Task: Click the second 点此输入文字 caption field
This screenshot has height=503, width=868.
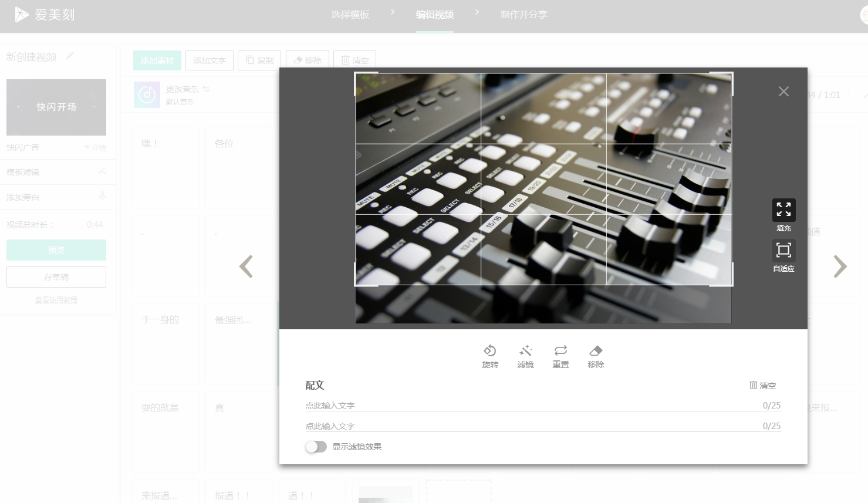Action: [x=543, y=426]
